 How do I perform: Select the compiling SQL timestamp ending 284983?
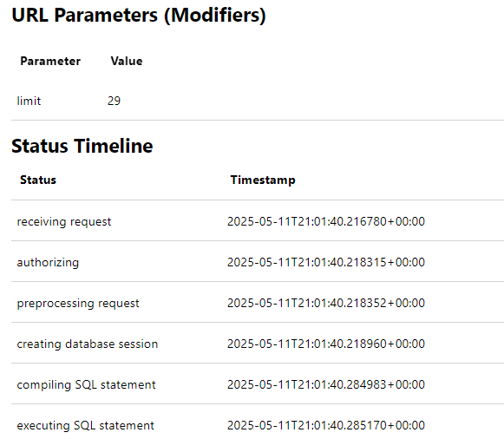pos(326,384)
